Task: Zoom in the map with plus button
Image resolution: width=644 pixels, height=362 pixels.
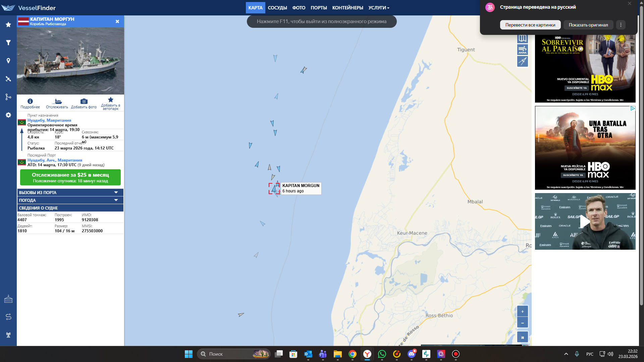Action: coord(522,311)
